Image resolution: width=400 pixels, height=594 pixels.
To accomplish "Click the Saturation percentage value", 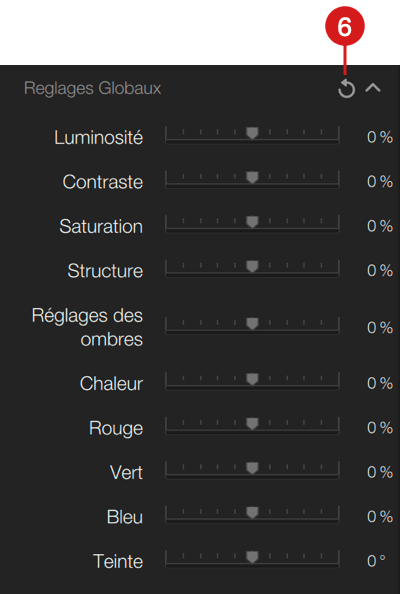I will [380, 226].
